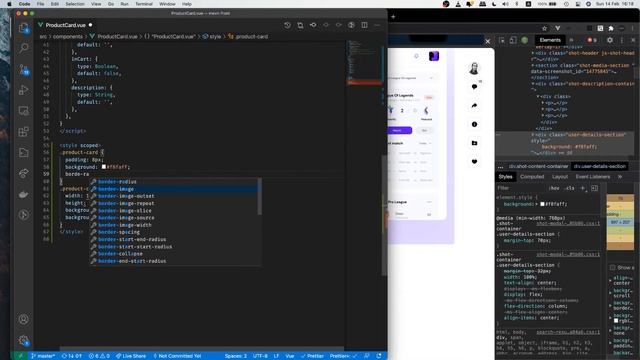This screenshot has height=360, width=640.
Task: Expand the breadcrumb ellipsis in DevTools
Action: click(x=501, y=167)
